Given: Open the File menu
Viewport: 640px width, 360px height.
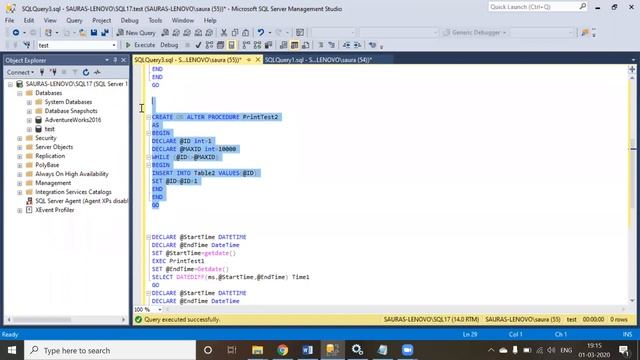Looking at the screenshot, I should coord(9,20).
